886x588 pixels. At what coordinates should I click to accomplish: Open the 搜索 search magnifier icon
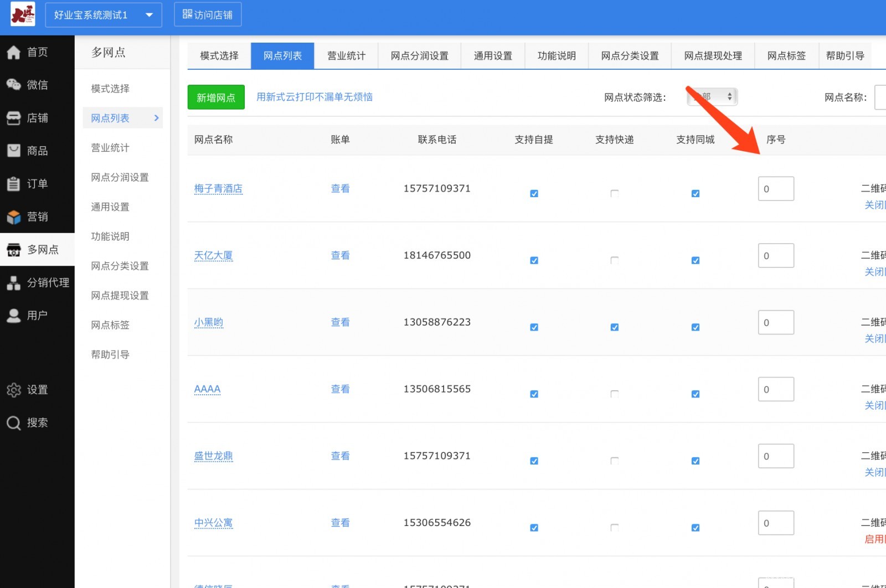[14, 423]
